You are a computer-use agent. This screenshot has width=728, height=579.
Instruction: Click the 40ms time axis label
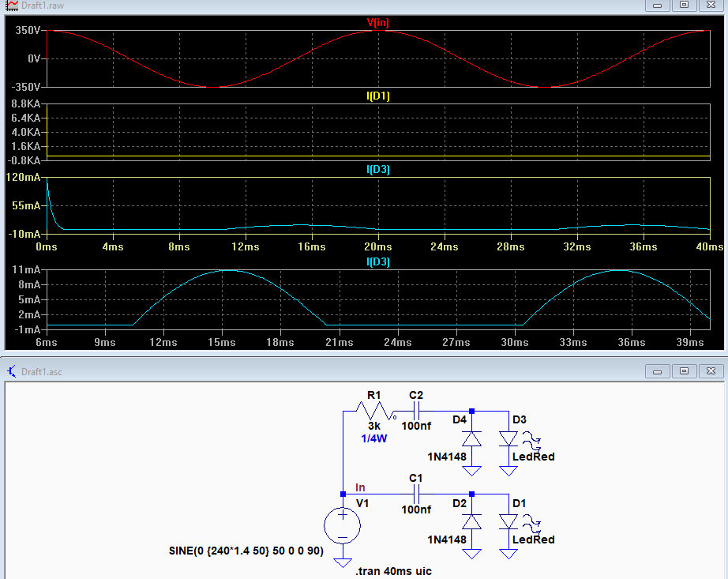coord(709,246)
